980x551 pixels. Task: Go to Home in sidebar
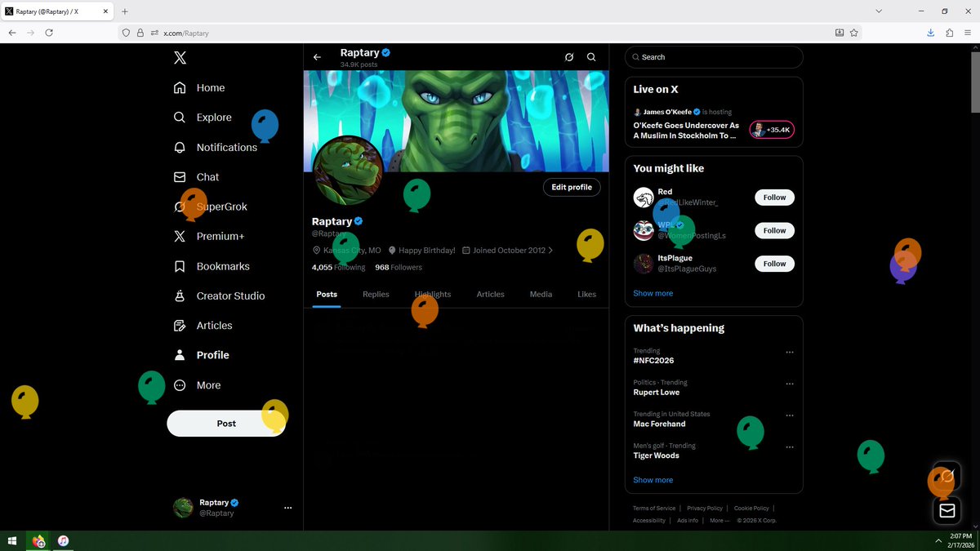pos(199,87)
